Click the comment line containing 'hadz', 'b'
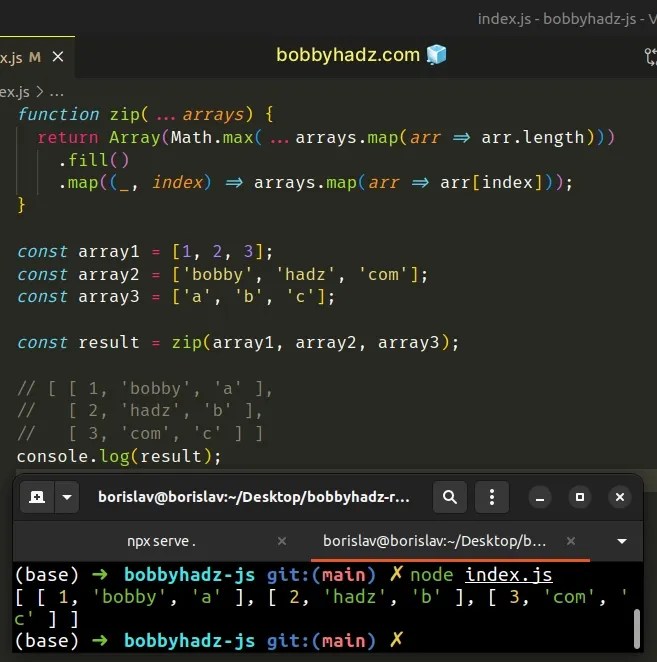Image resolution: width=657 pixels, height=662 pixels. click(140, 411)
